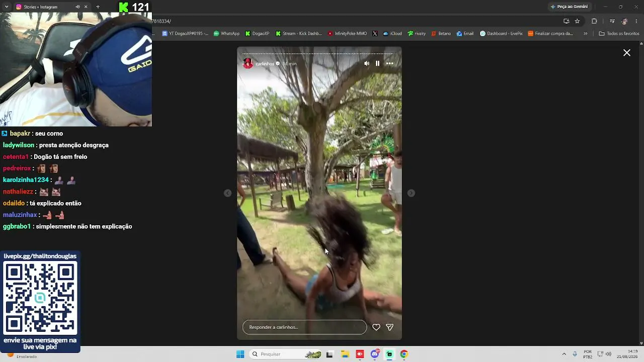The height and width of the screenshot is (362, 644).
Task: Bookmark this page with the star icon
Action: [577, 21]
